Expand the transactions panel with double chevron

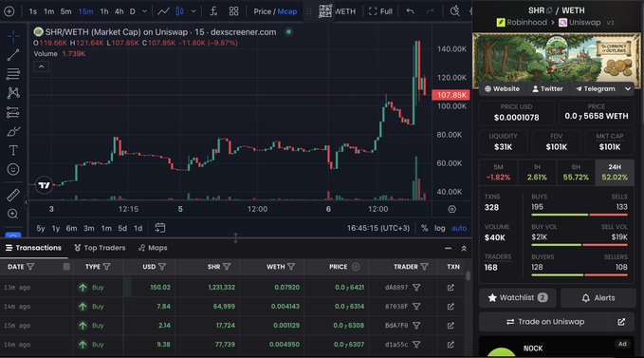point(464,248)
